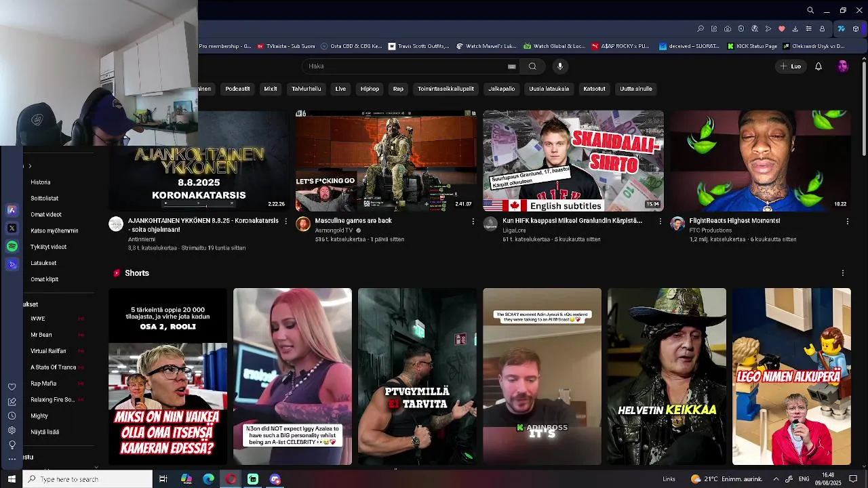The width and height of the screenshot is (868, 488).
Task: Select the Live filter chip
Action: [340, 89]
